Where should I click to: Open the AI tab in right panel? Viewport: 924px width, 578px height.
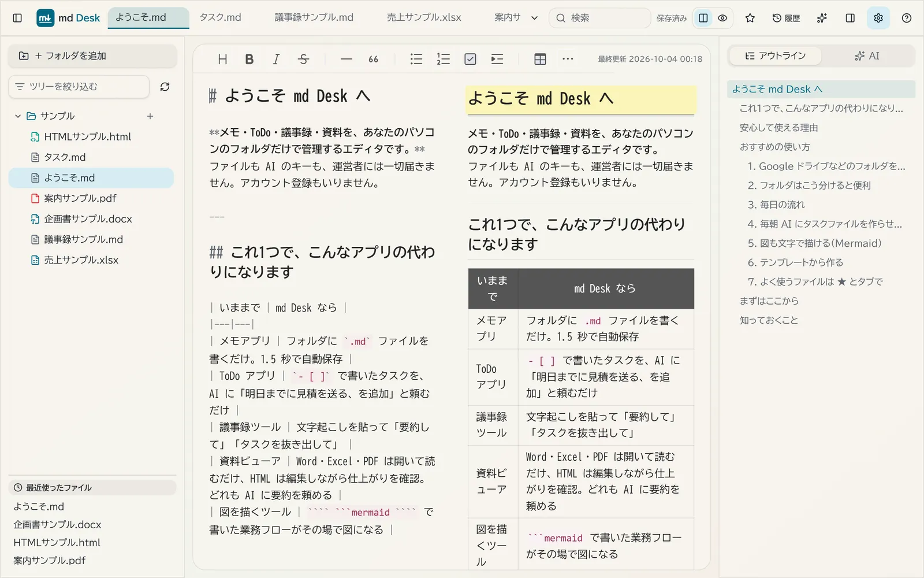(867, 55)
